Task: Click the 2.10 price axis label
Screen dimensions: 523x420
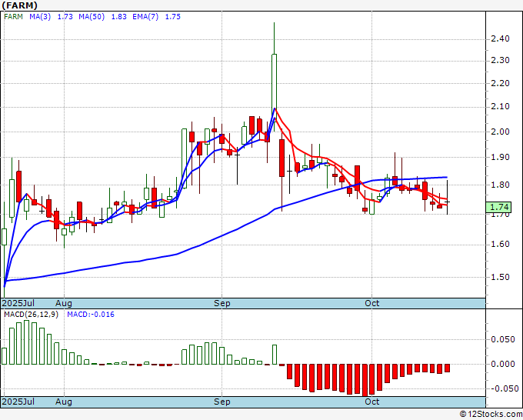Action: [x=501, y=106]
